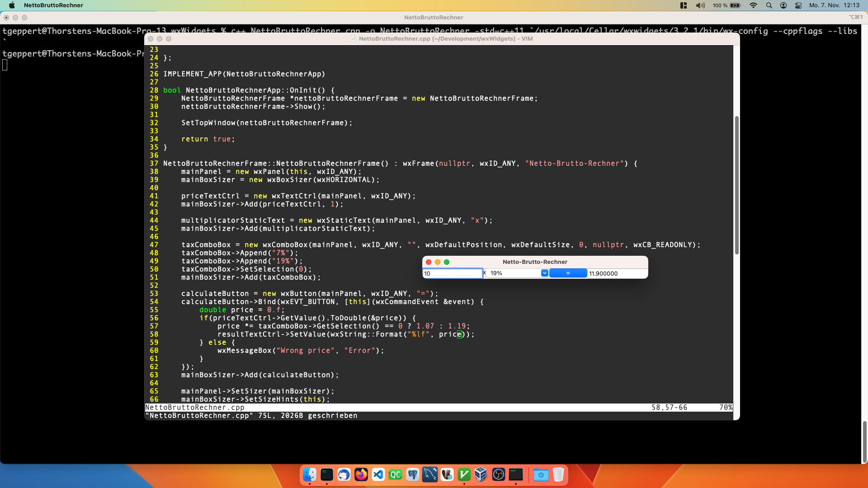Open the 19% tax rate dropdown
868x488 pixels.
pyautogui.click(x=544, y=273)
